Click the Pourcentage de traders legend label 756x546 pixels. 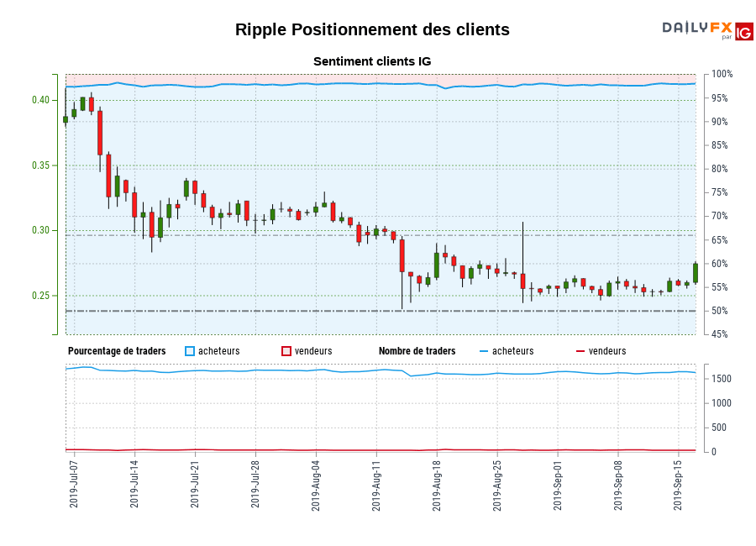117,351
